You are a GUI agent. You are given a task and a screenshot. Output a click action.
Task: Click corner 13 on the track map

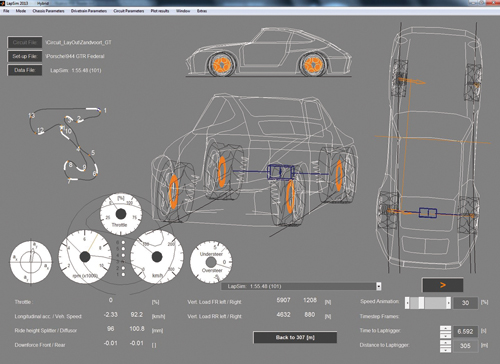click(31, 116)
